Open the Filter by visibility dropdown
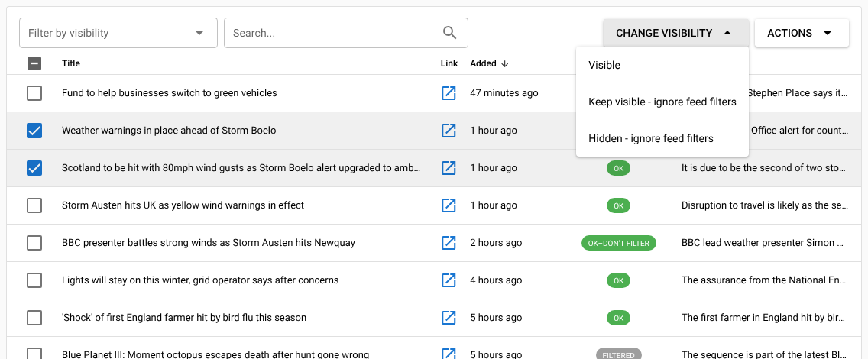Screen dimensions: 868x359 pyautogui.click(x=118, y=33)
